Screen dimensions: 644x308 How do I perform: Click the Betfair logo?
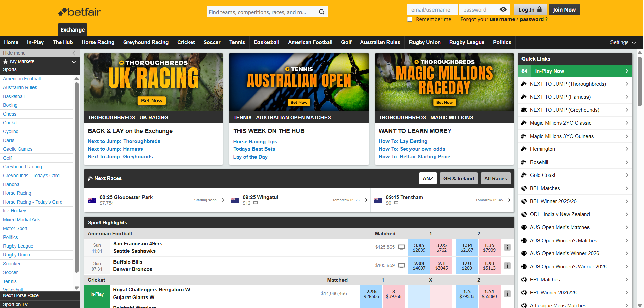coord(80,12)
